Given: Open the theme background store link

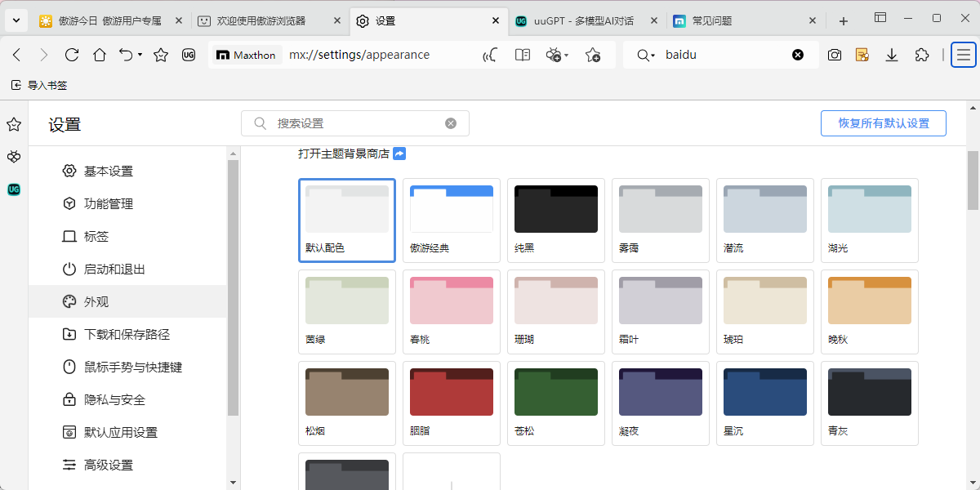Looking at the screenshot, I should pyautogui.click(x=343, y=154).
